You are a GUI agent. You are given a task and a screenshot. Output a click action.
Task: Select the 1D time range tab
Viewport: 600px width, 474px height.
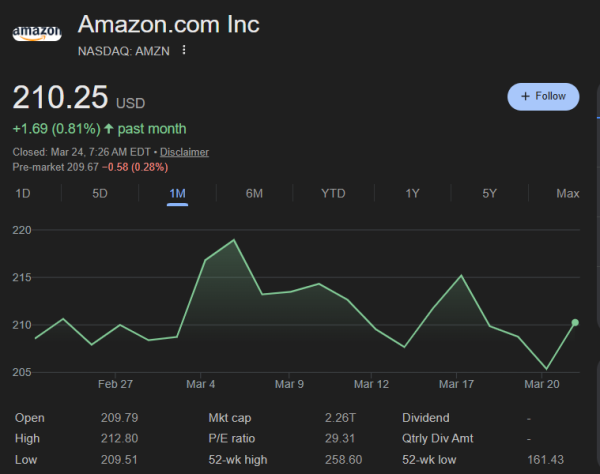click(23, 193)
